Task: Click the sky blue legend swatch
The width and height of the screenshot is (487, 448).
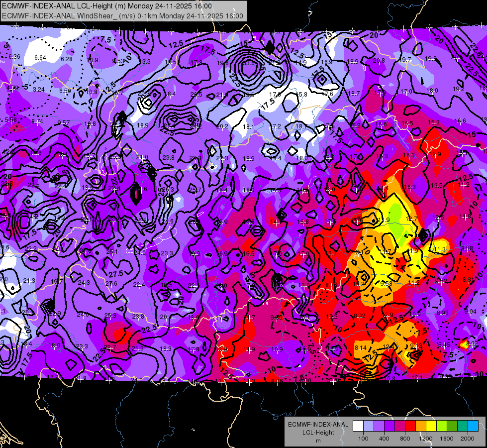Action: 473,426
